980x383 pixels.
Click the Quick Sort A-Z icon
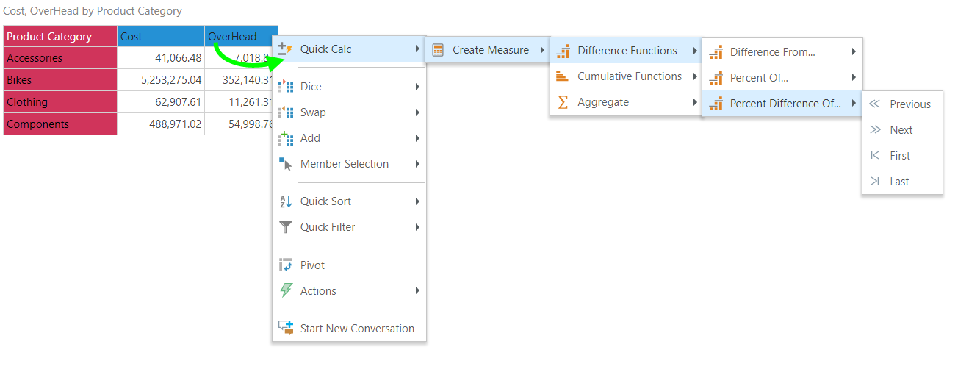(286, 201)
